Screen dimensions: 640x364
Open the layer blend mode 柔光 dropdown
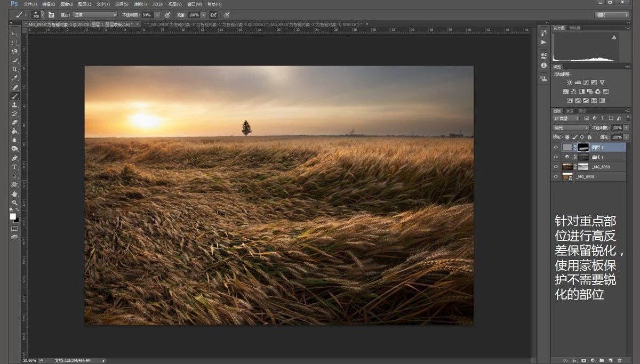tap(570, 128)
